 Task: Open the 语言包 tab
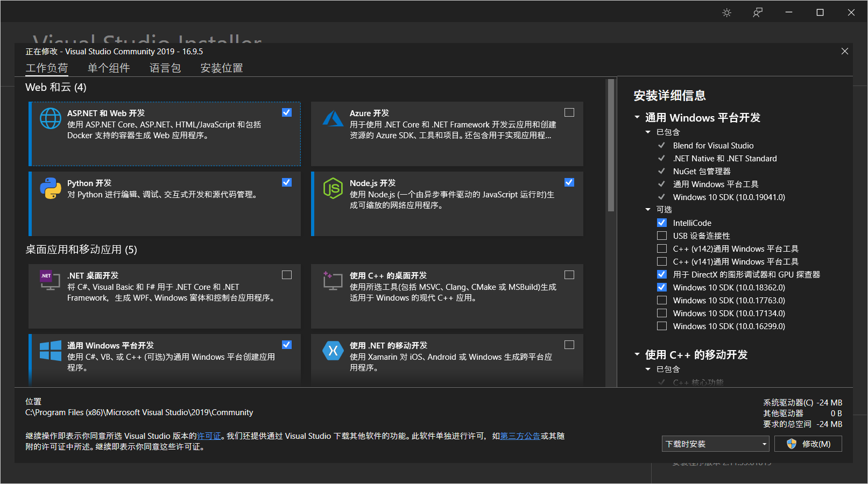(x=165, y=68)
